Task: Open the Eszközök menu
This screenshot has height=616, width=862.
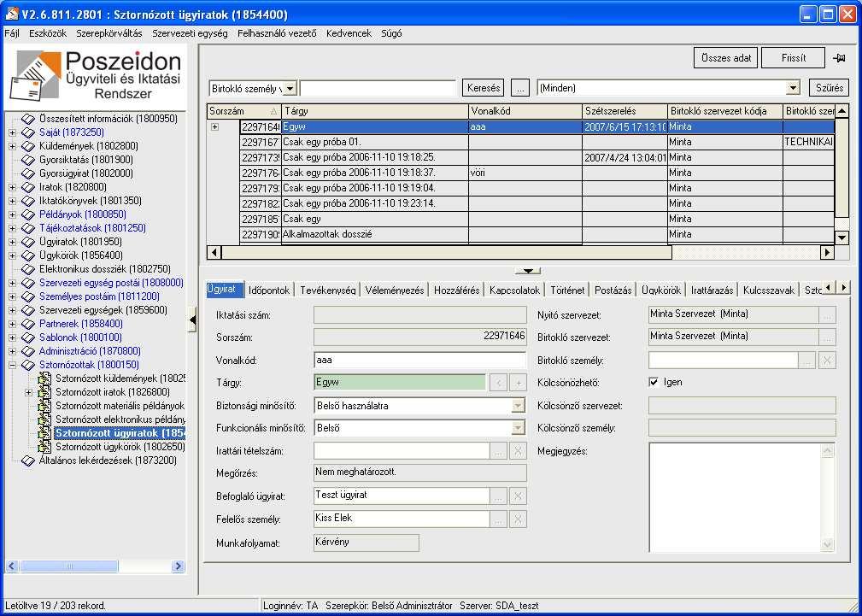Action: pos(48,33)
